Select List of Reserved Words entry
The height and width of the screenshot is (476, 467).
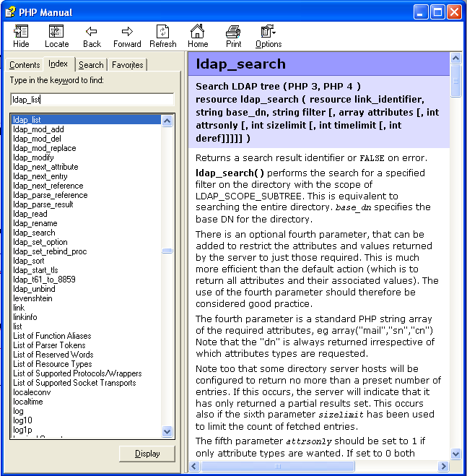(x=53, y=355)
